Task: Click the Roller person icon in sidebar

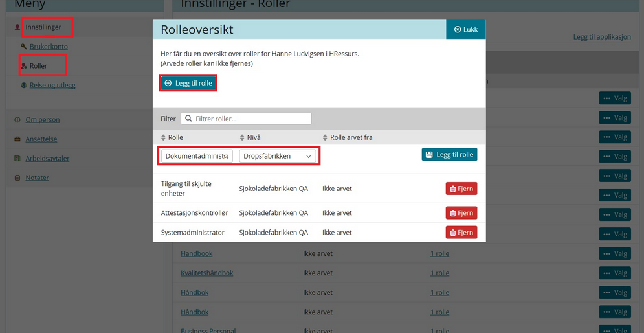Action: [24, 66]
